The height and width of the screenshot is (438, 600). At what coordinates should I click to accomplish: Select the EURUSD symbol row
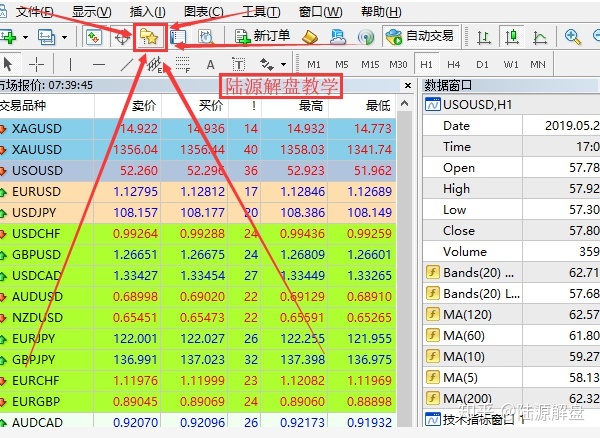coord(198,192)
